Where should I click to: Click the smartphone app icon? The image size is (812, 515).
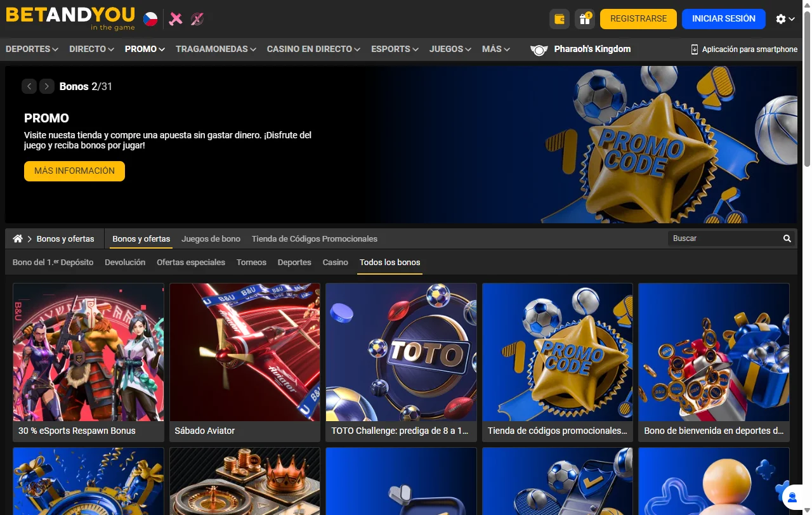[x=694, y=49]
